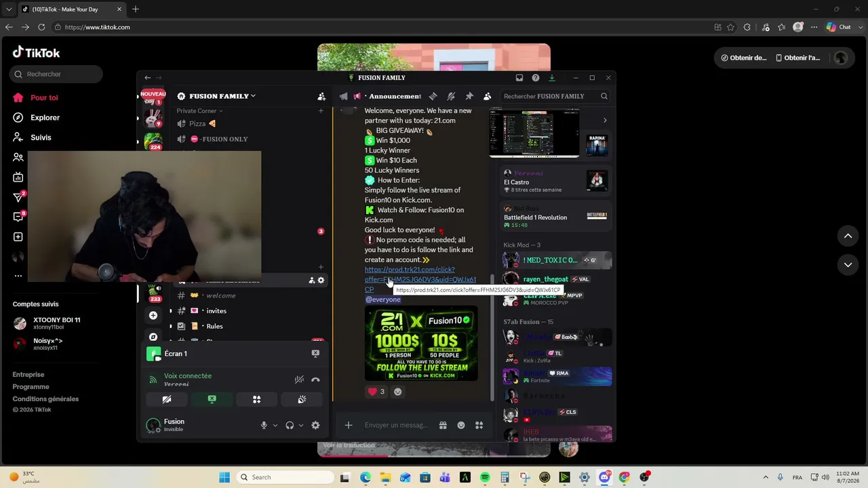Click the plus attachment button in message bar
868x488 pixels.
(x=349, y=425)
